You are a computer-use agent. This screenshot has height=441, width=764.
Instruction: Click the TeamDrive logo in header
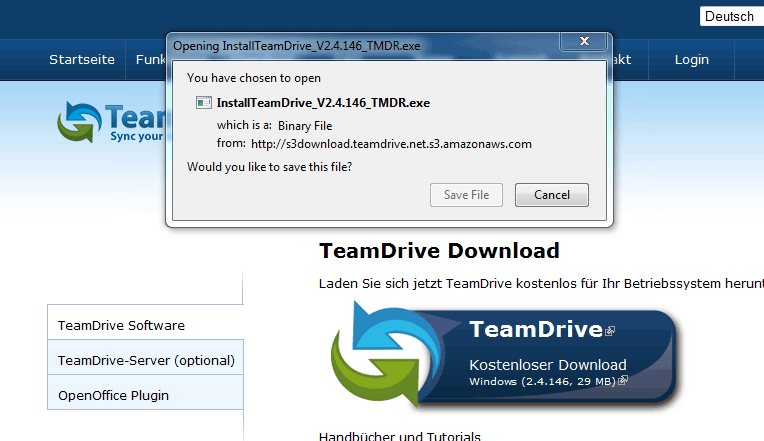tap(112, 122)
